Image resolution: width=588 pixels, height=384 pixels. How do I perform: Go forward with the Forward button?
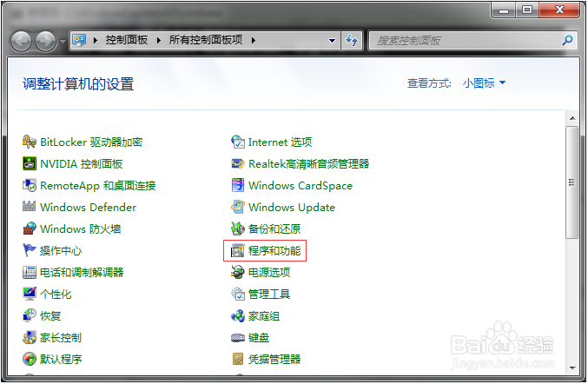pos(46,41)
